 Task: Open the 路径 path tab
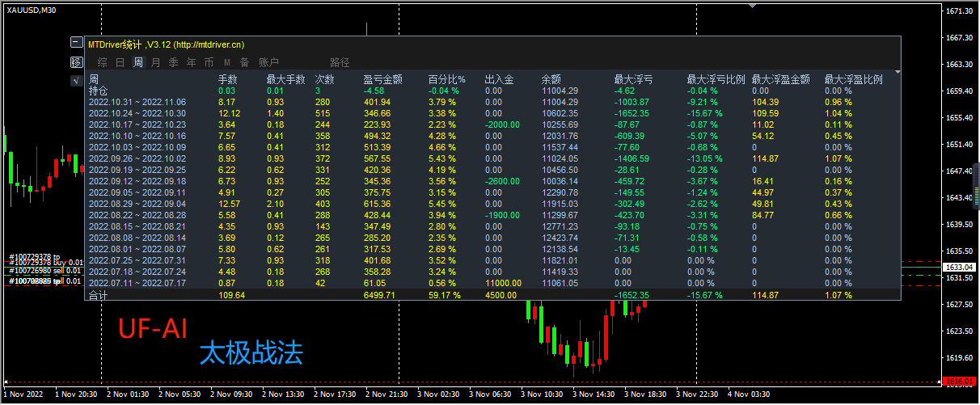pyautogui.click(x=340, y=62)
